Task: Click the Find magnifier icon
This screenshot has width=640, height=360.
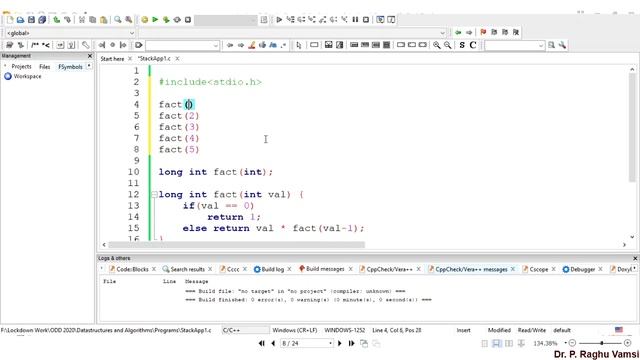Action: (118, 20)
